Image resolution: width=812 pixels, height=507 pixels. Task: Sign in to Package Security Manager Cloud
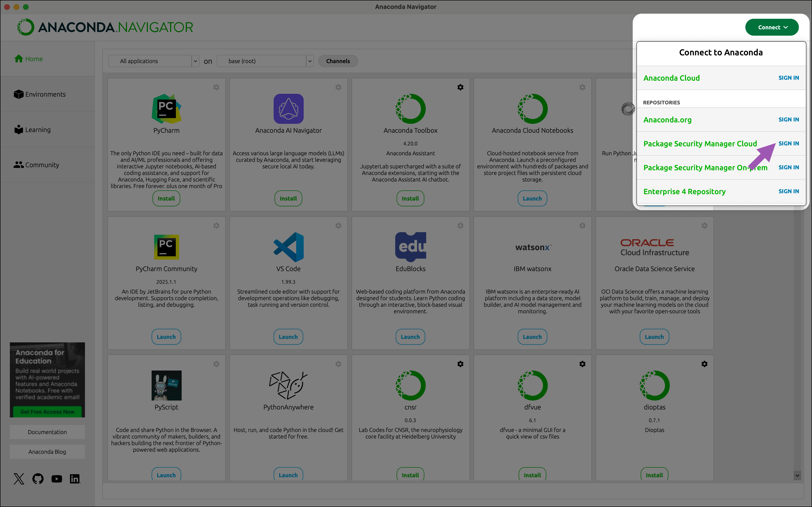(789, 144)
